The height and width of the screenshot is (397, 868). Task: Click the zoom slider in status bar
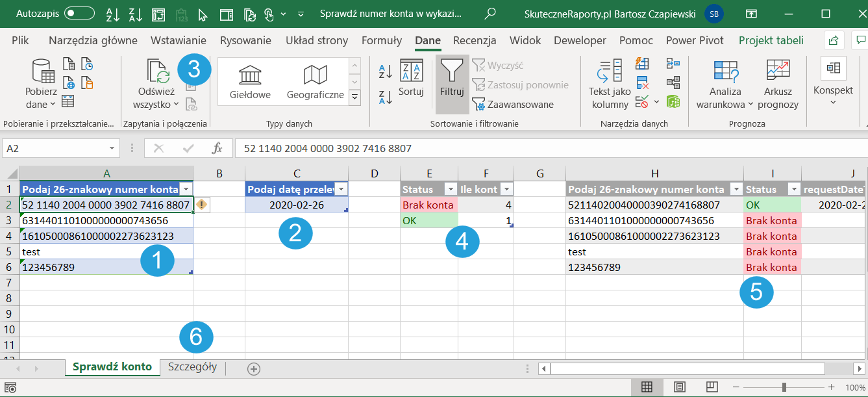click(784, 387)
